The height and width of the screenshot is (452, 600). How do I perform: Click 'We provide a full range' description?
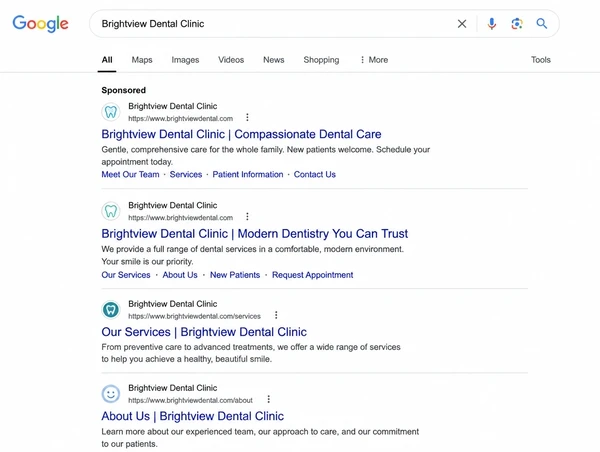[x=253, y=255]
